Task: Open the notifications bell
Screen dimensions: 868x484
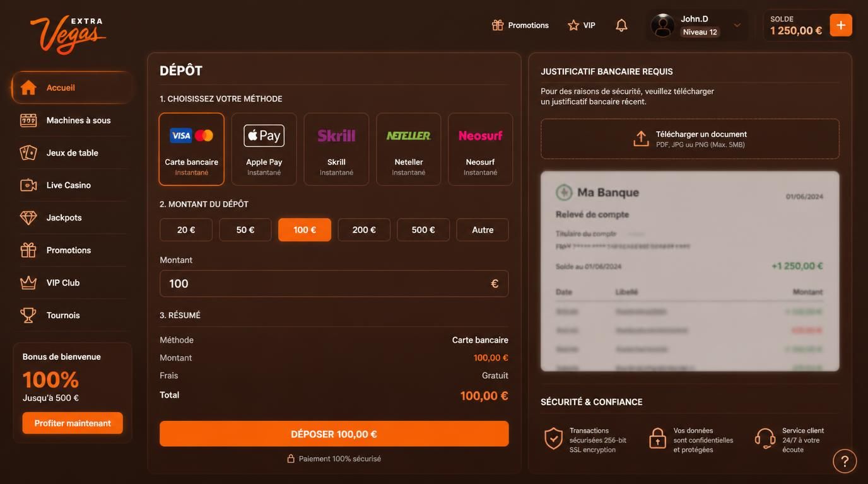Action: pos(621,25)
